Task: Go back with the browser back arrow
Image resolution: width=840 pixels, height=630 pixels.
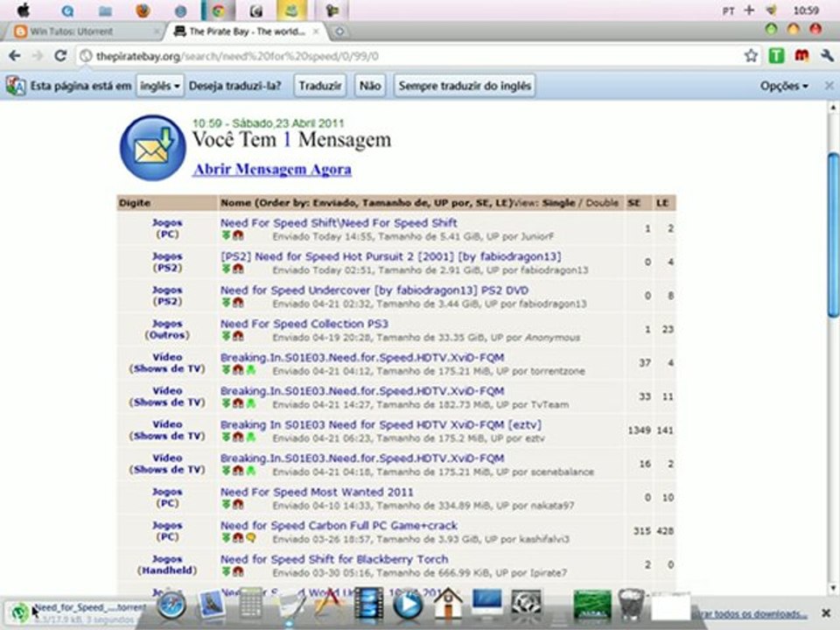Action: coord(15,56)
